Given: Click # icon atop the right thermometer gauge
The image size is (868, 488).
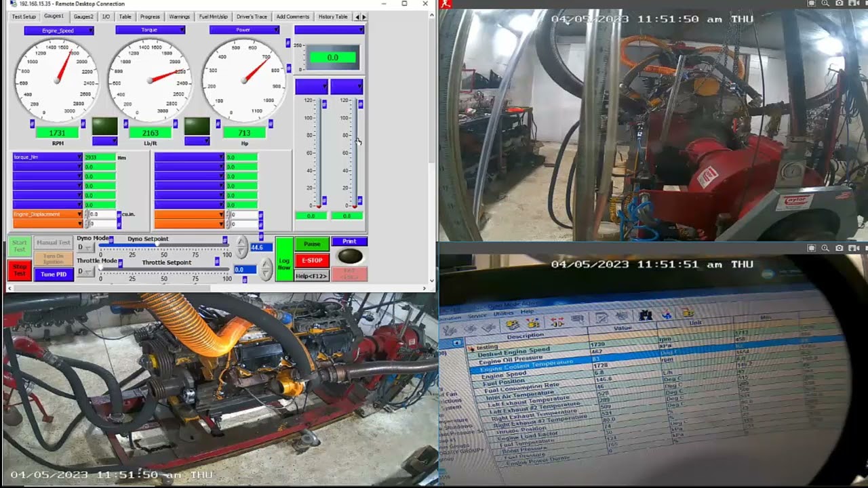Looking at the screenshot, I should [x=360, y=104].
